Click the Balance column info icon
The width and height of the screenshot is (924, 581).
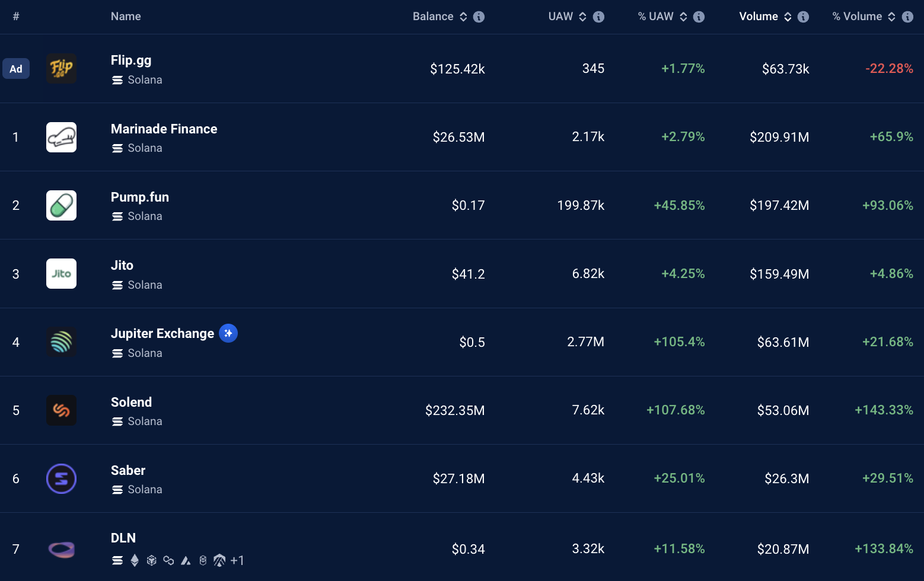[479, 17]
